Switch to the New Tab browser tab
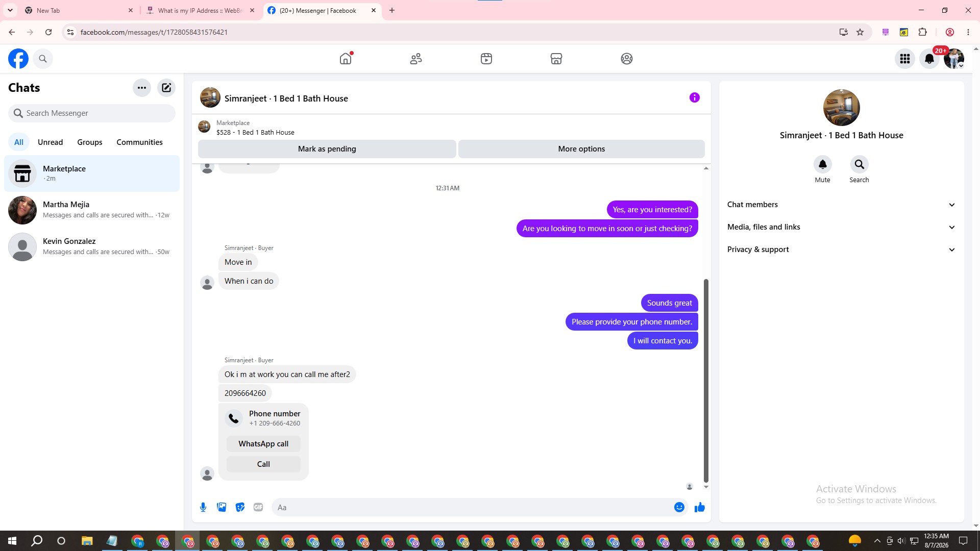 [x=78, y=10]
